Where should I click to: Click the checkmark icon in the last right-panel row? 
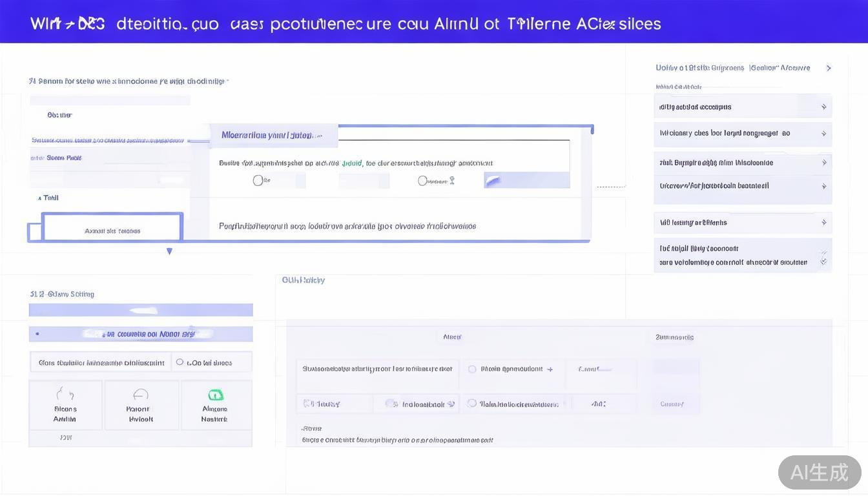(x=823, y=262)
